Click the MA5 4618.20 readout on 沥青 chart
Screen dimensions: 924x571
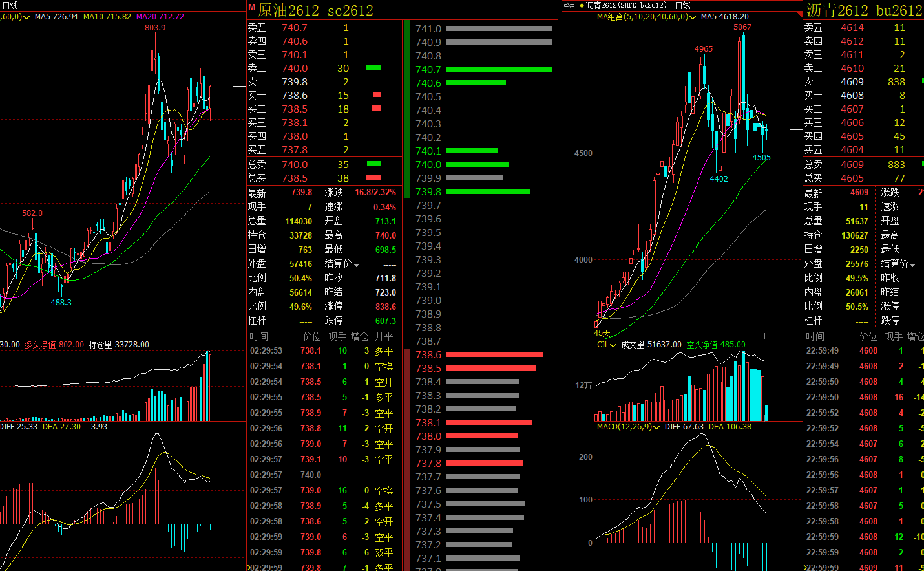[x=725, y=17]
